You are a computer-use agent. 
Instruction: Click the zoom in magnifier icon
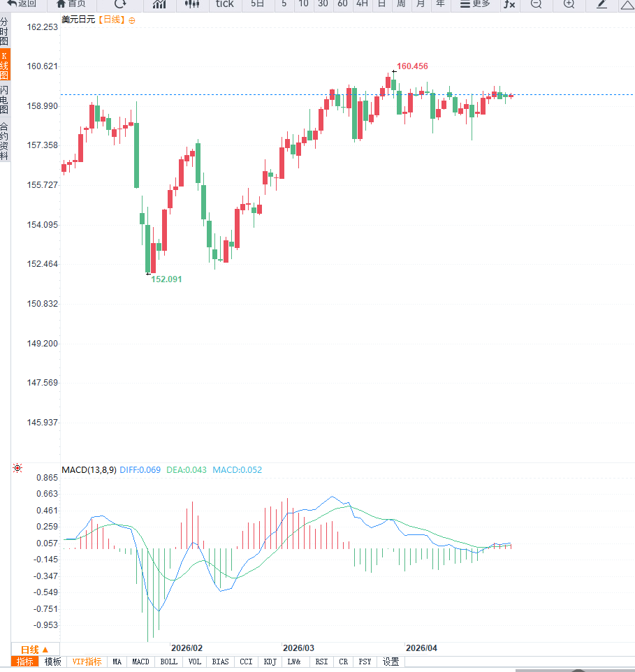click(569, 4)
